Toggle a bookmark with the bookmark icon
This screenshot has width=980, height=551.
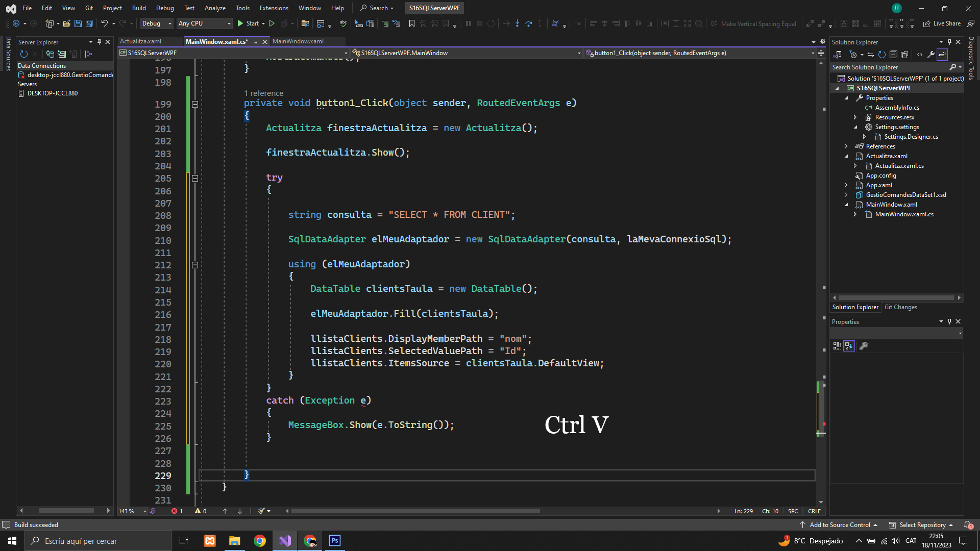(x=412, y=23)
